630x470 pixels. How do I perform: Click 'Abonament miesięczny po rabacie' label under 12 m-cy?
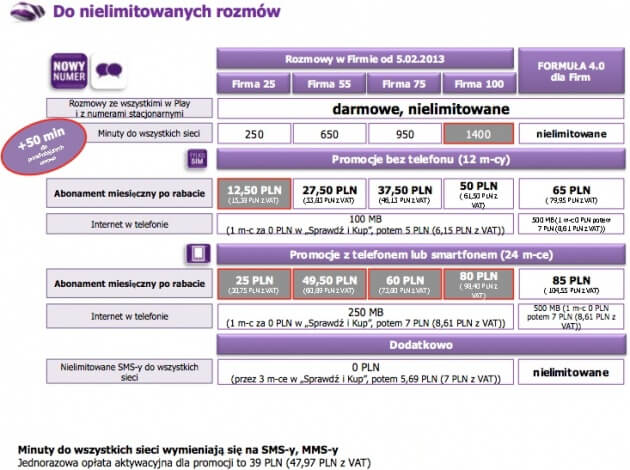point(129,193)
